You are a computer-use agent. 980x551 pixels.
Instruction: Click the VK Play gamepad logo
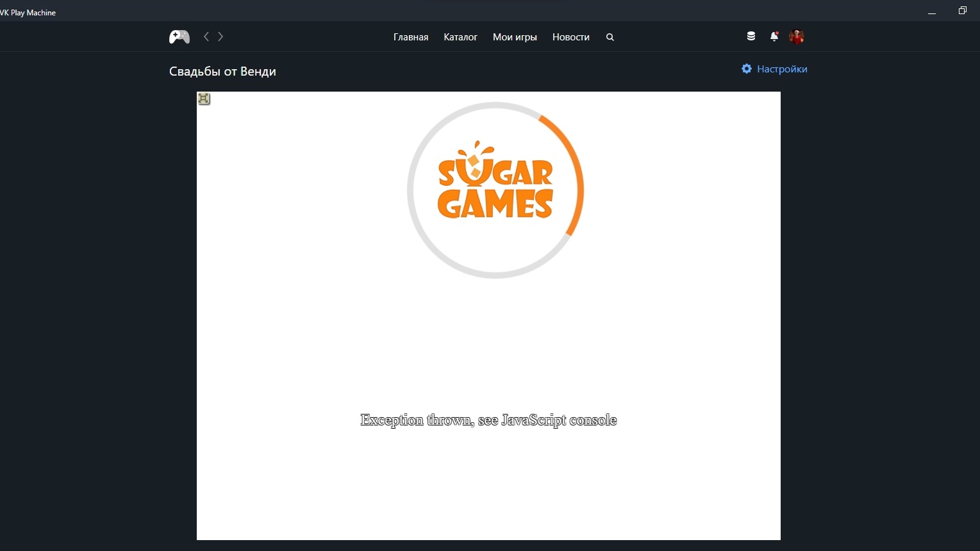179,37
